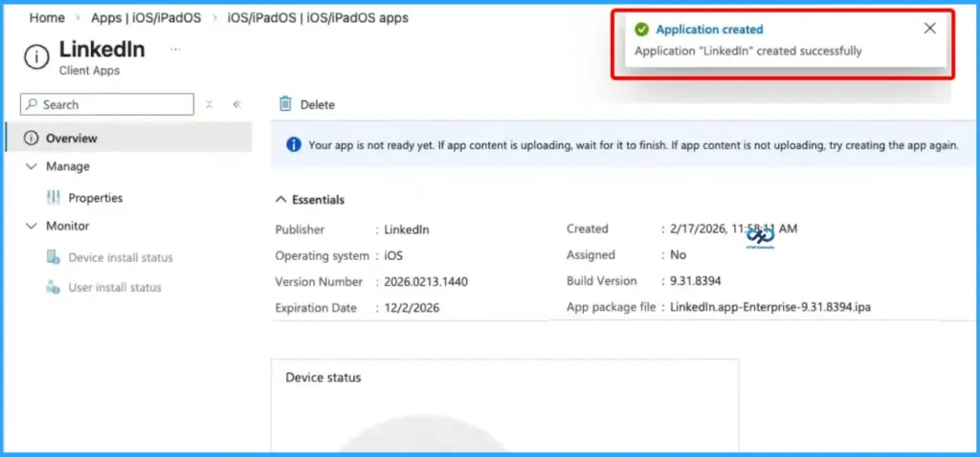Click the notification message created successfully text
The height and width of the screenshot is (457, 980).
[748, 52]
